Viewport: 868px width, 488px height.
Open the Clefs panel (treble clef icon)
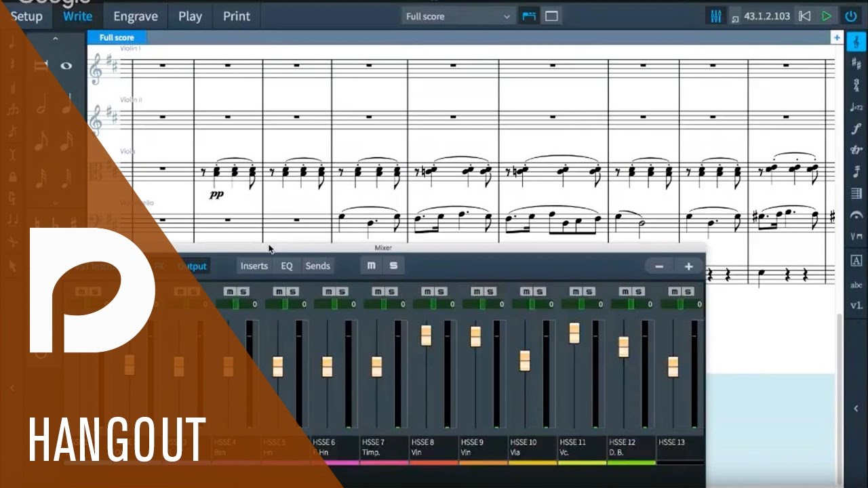tap(856, 41)
